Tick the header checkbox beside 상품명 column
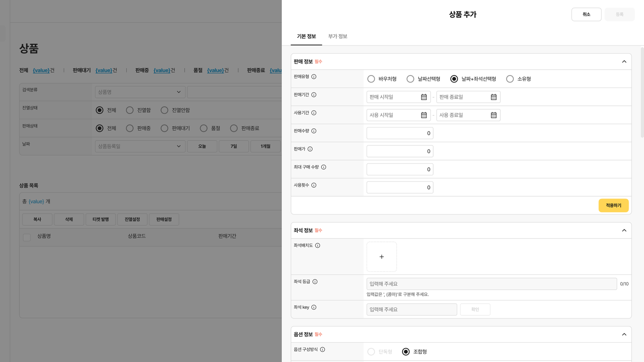The height and width of the screenshot is (362, 644). (27, 237)
